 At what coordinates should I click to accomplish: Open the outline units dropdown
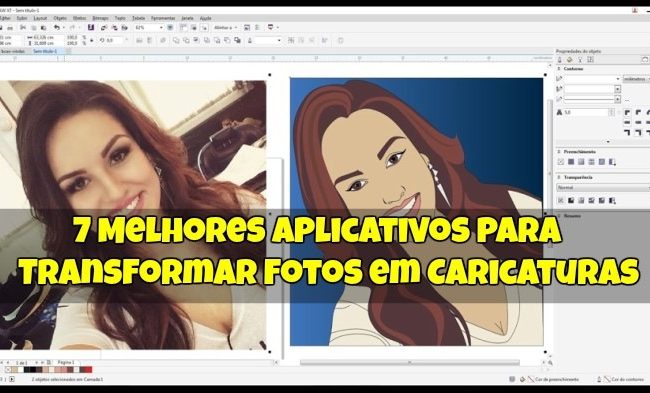(636, 79)
